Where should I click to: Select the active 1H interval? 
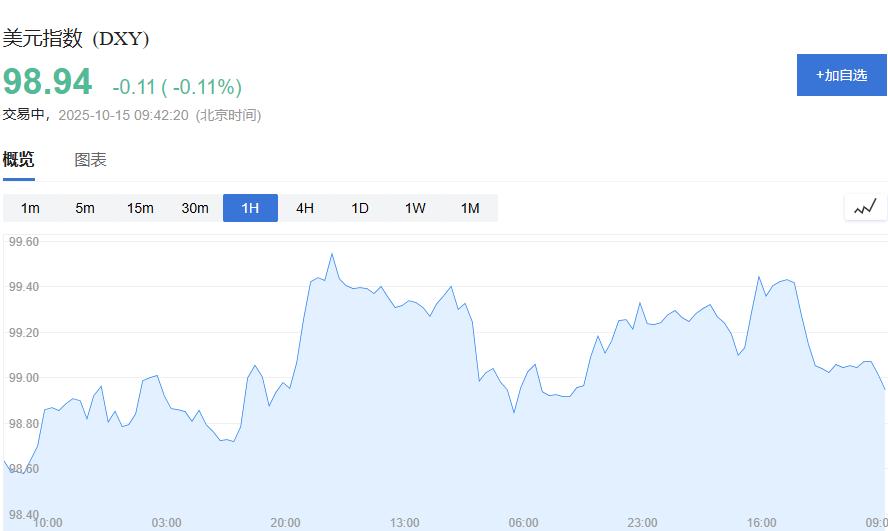[250, 208]
